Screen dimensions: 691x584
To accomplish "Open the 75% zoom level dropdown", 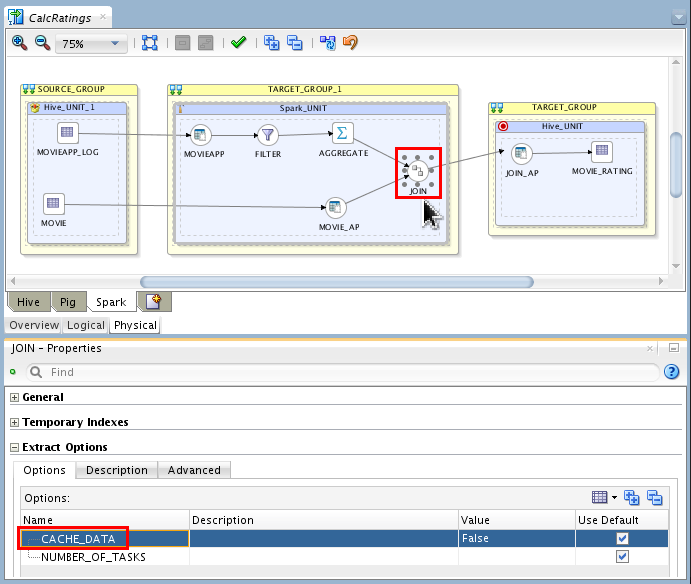I will click(91, 44).
